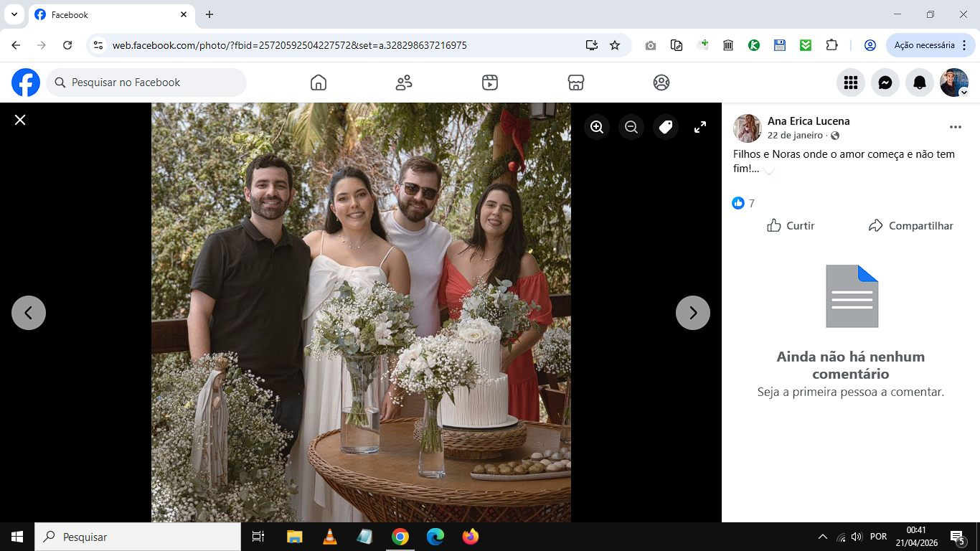Go to Facebook Marketplace
980x551 pixels.
pos(575,83)
